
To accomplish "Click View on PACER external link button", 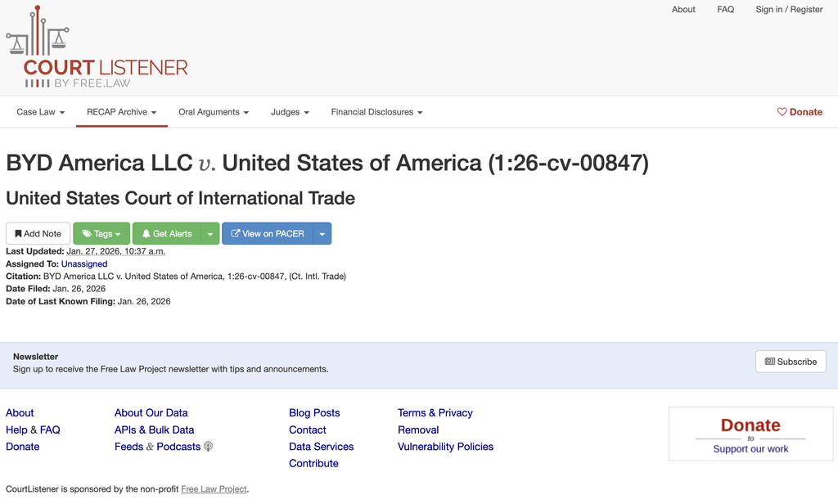I will tap(268, 234).
